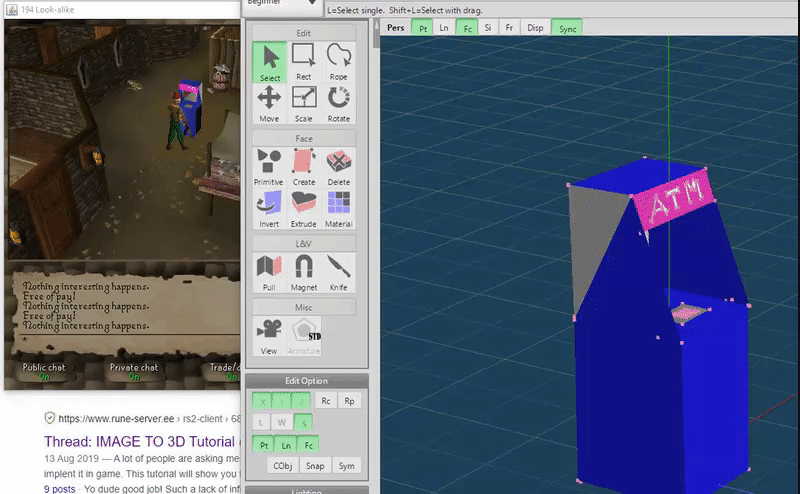
Task: Pick the Scale tool
Action: tap(304, 104)
